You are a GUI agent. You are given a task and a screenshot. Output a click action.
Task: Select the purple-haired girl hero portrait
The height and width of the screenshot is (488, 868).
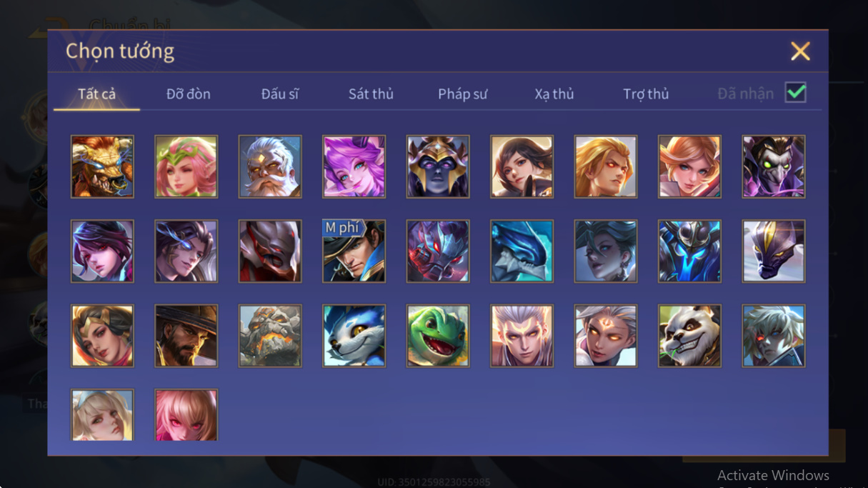[354, 166]
